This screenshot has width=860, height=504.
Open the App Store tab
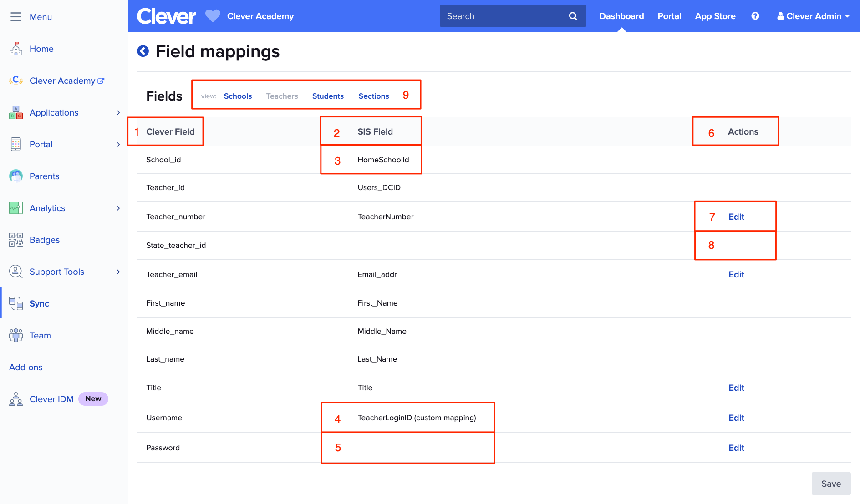[715, 16]
